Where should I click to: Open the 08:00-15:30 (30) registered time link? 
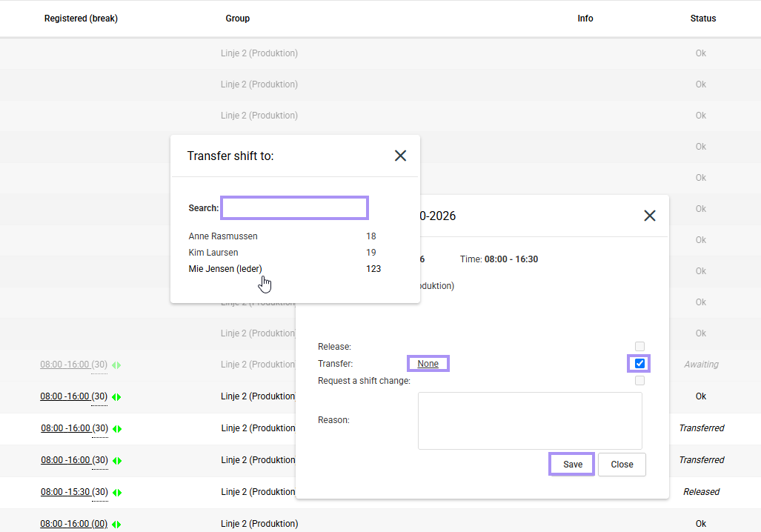[74, 492]
